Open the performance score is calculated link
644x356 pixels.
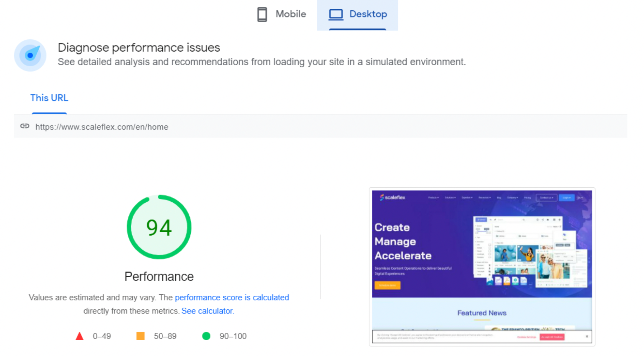tap(232, 297)
